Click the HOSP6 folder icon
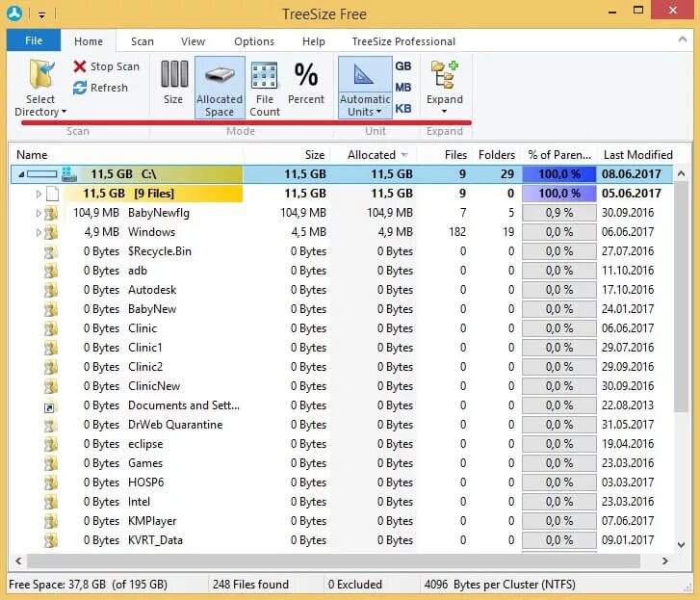The image size is (700, 600). (50, 483)
